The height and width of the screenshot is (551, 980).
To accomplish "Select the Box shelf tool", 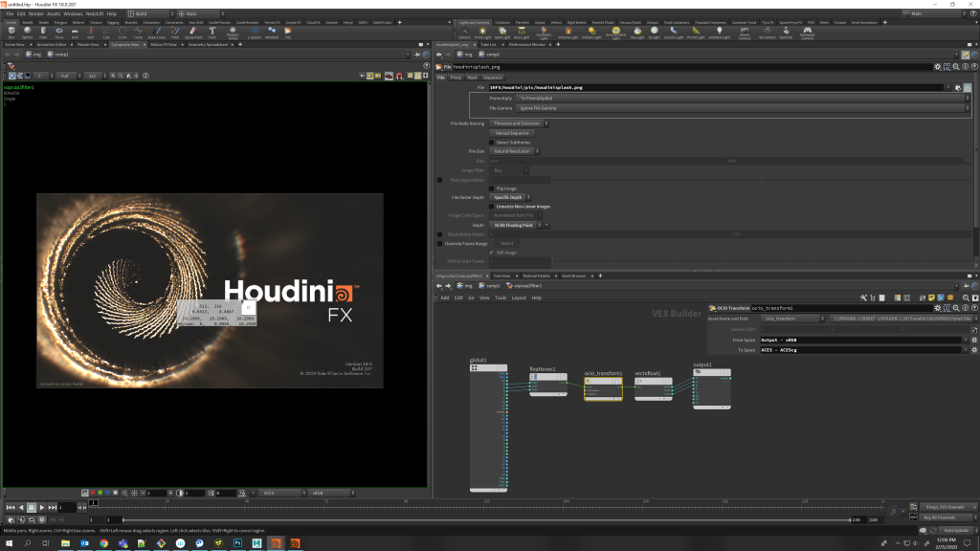I will tap(11, 33).
